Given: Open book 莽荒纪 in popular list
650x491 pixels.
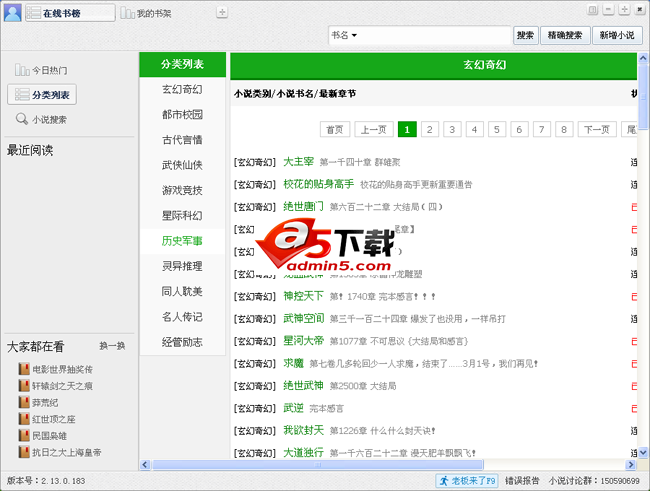Looking at the screenshot, I should [45, 402].
